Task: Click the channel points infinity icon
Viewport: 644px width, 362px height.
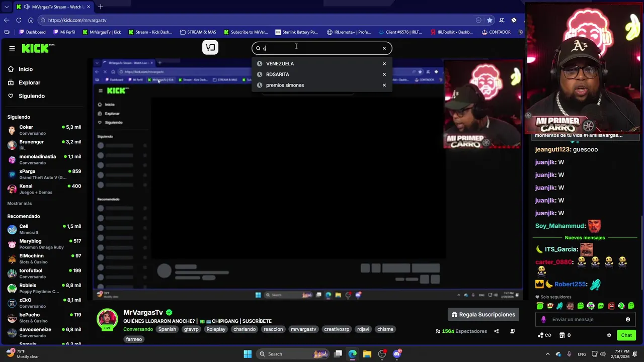Action: (x=544, y=335)
